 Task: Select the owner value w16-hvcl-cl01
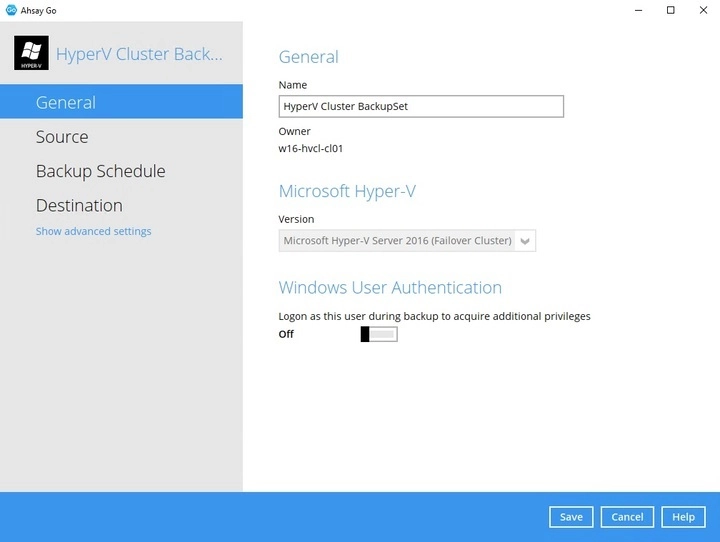[x=310, y=148]
